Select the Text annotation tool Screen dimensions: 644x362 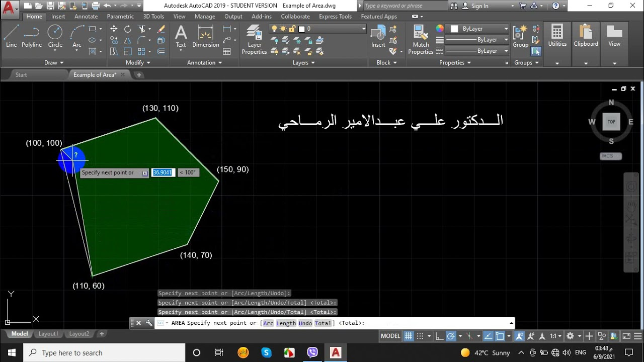tap(181, 36)
